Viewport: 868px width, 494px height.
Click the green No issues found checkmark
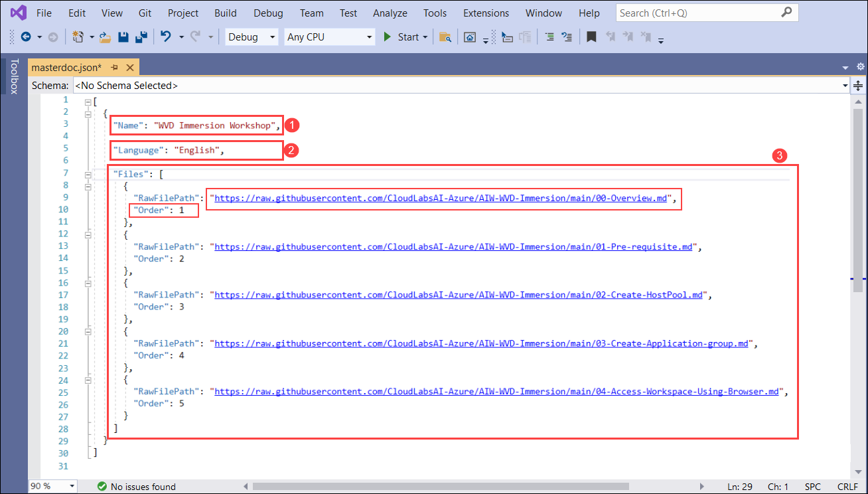tap(102, 486)
